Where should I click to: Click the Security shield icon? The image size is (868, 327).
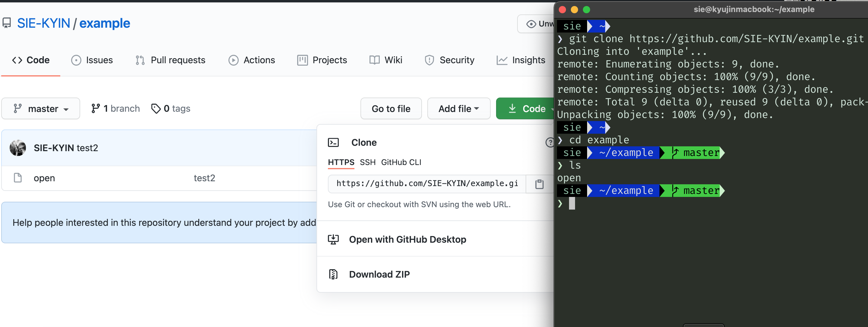pyautogui.click(x=429, y=60)
